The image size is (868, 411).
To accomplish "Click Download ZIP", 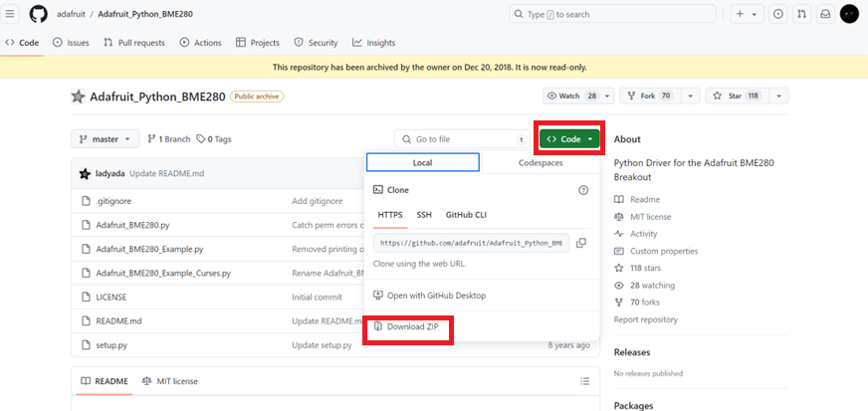I will 406,327.
